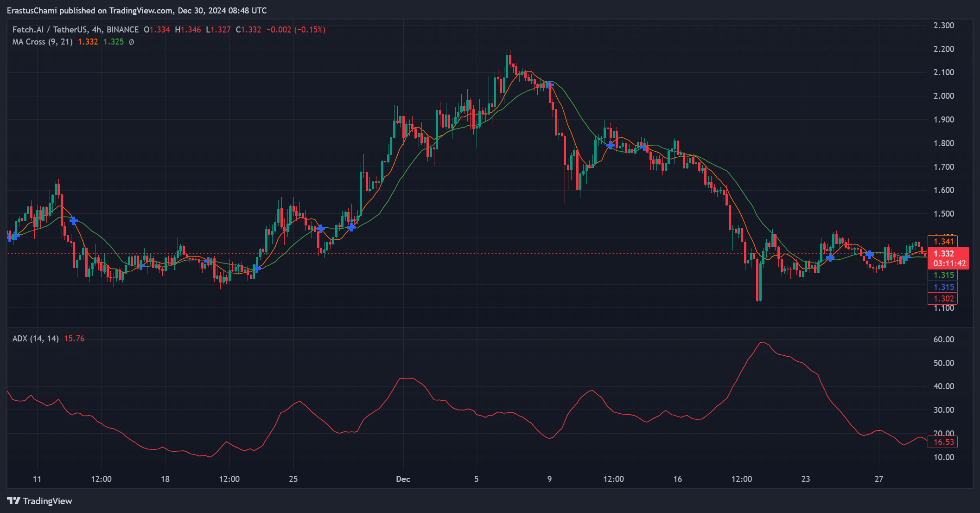The width and height of the screenshot is (980, 513).
Task: Click the green 1.325 MA value in the legend
Action: 113,42
